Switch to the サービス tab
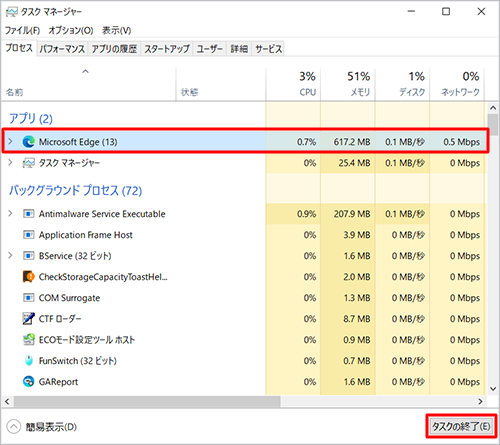500x445 pixels. pos(269,49)
